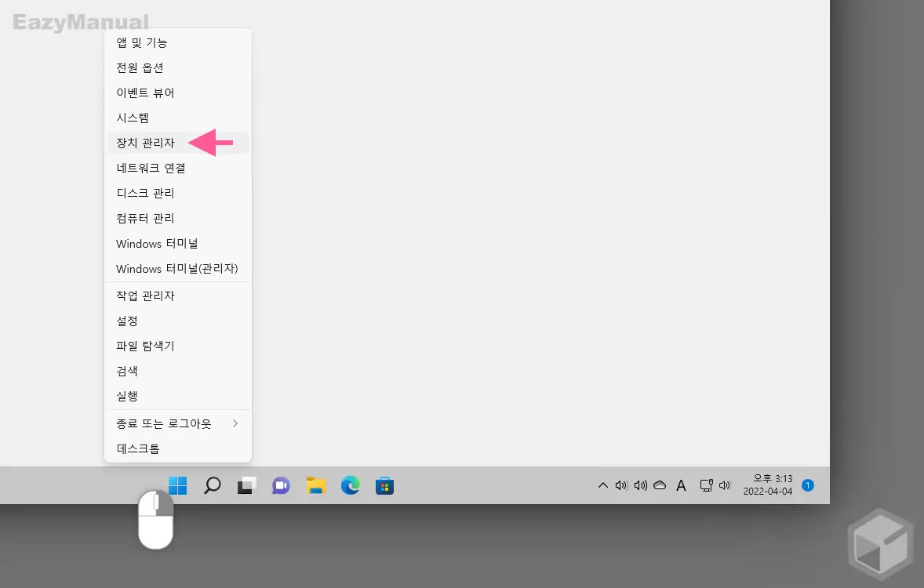Select 설정 menu item
Image resolution: width=924 pixels, height=588 pixels.
(x=178, y=321)
